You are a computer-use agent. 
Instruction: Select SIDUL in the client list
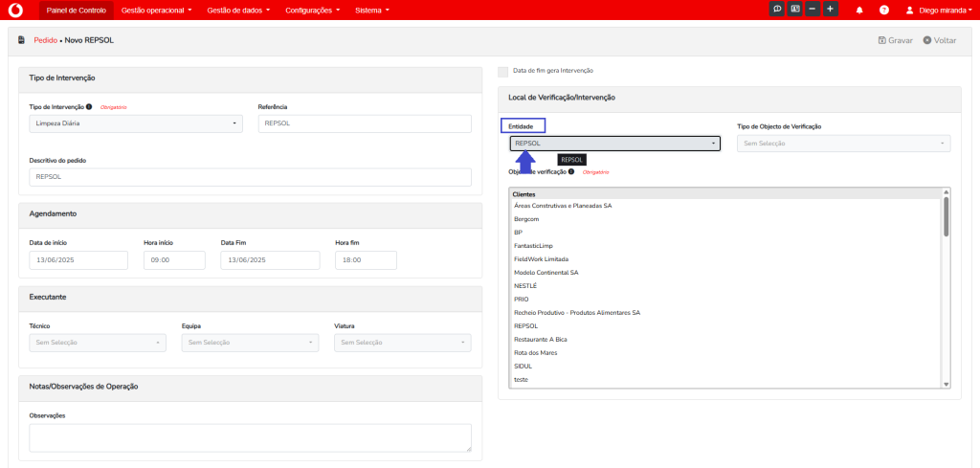tap(523, 367)
